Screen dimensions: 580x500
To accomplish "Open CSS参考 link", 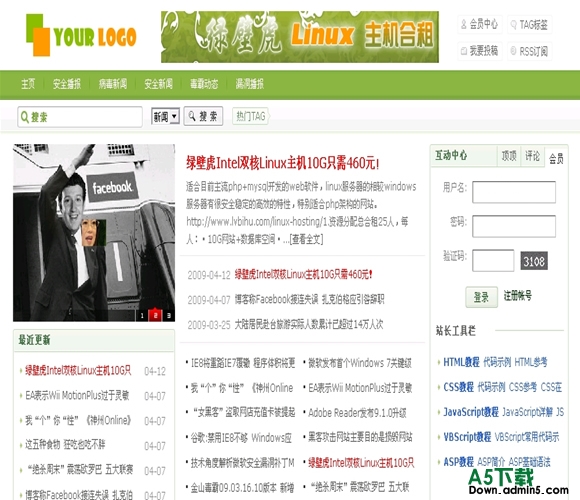I will [523, 387].
